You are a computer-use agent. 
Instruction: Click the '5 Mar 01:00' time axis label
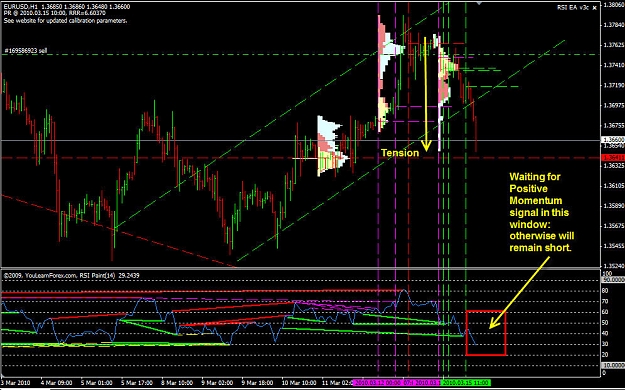click(97, 383)
